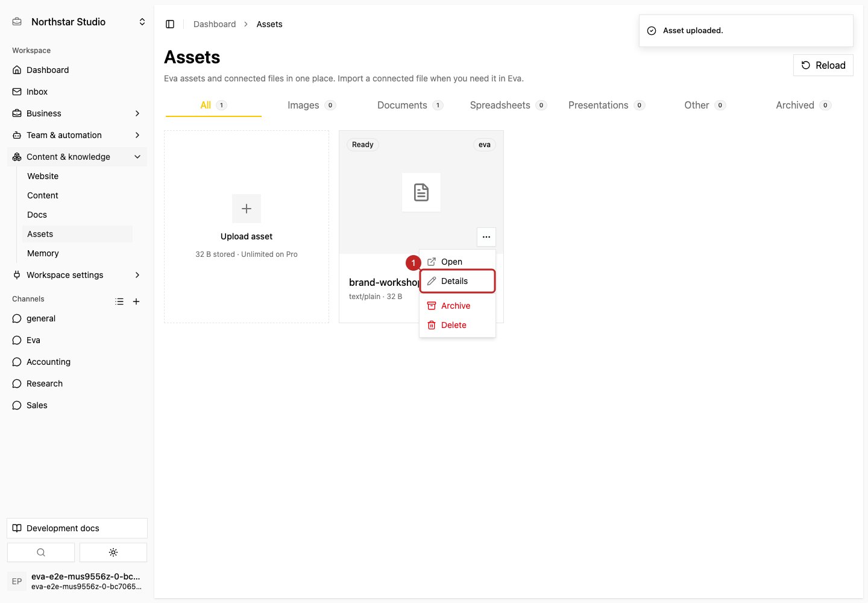Screen dimensions: 868x603
Task: Choose Open from the asset menu
Action: coord(458,262)
